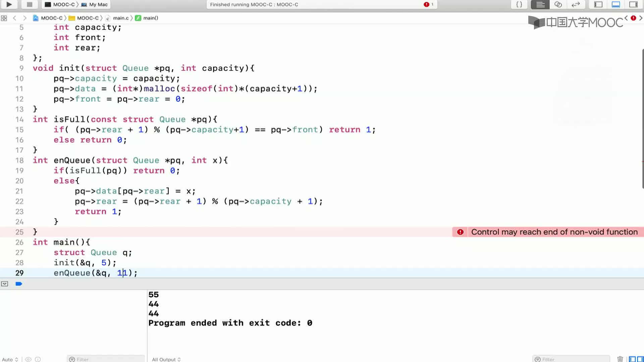Go back in the jump bar history
644x362 pixels.
14,18
